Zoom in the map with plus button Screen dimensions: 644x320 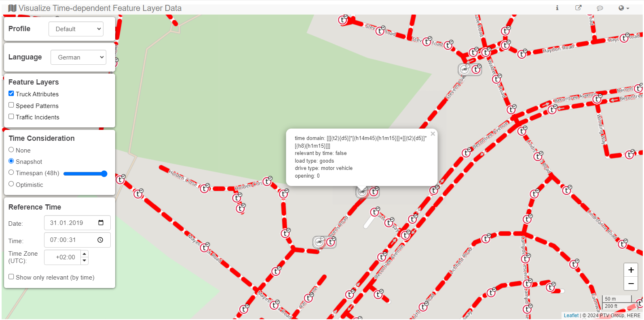[631, 270]
